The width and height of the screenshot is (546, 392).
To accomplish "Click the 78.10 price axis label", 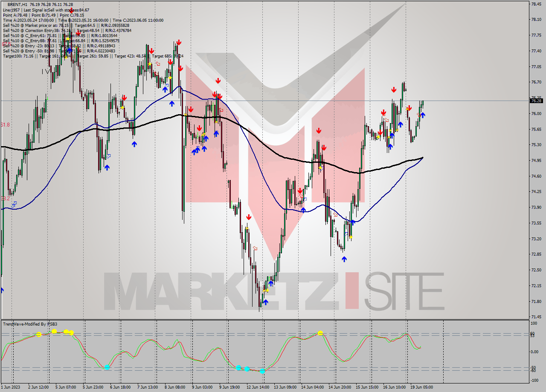I will click(x=536, y=20).
